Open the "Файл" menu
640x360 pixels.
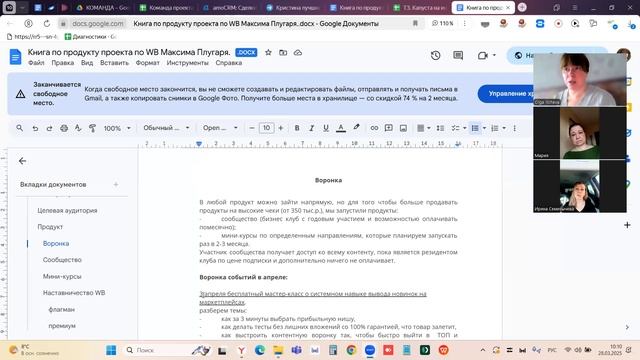pos(36,63)
